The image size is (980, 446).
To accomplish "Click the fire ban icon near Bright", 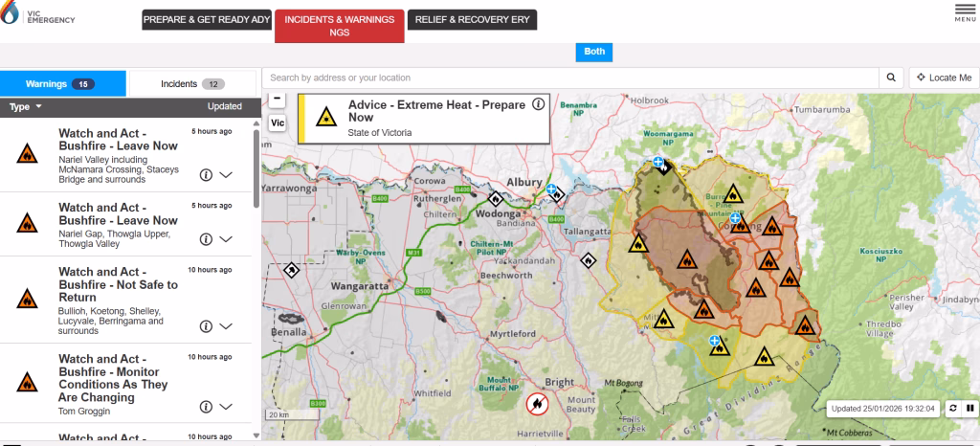I will [x=538, y=404].
